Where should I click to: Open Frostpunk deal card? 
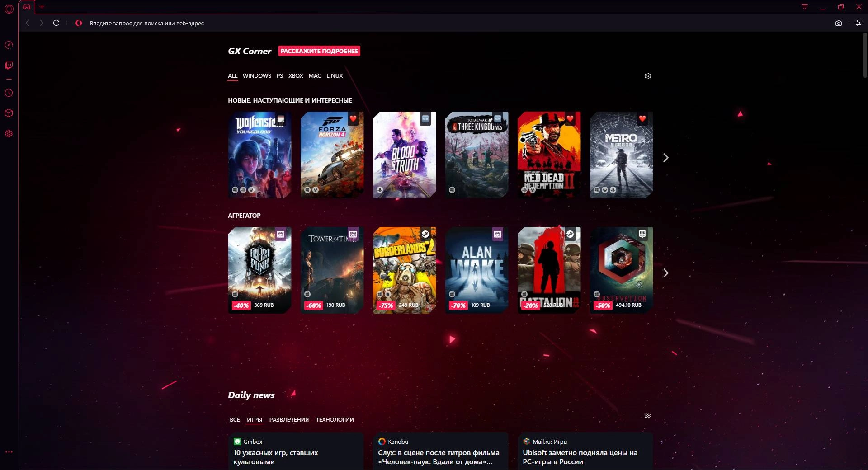tap(259, 270)
